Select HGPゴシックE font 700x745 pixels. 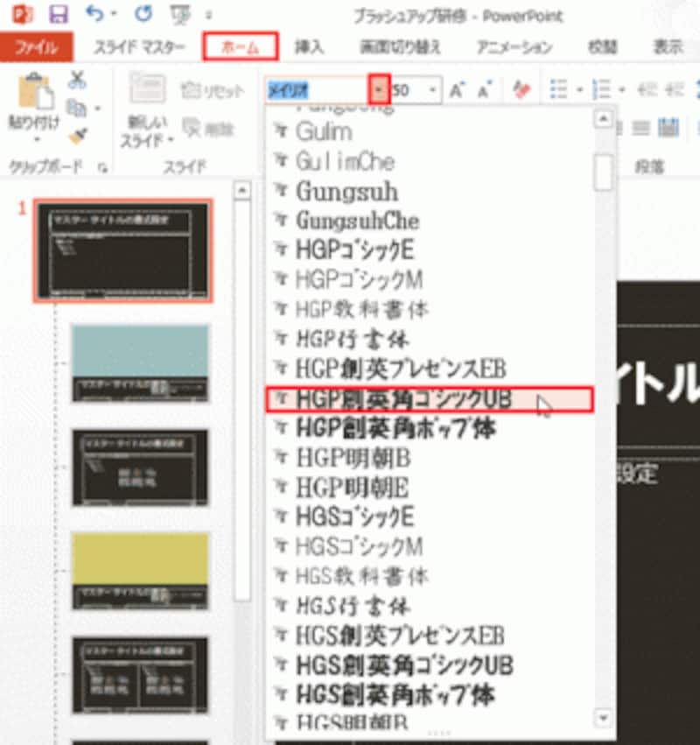pos(430,250)
